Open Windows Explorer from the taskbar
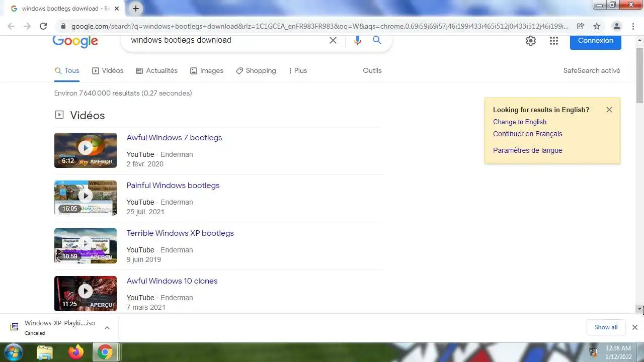Image resolution: width=644 pixels, height=362 pixels. 45,352
